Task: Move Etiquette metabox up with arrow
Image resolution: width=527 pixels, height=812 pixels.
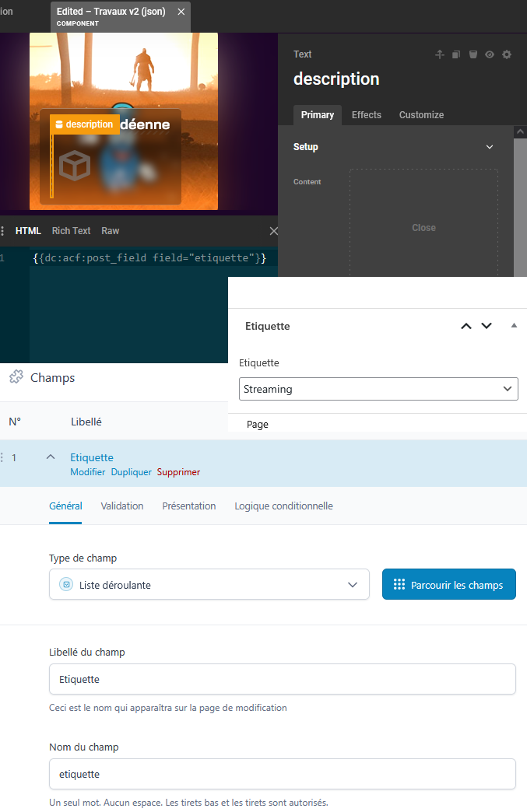Action: (466, 326)
